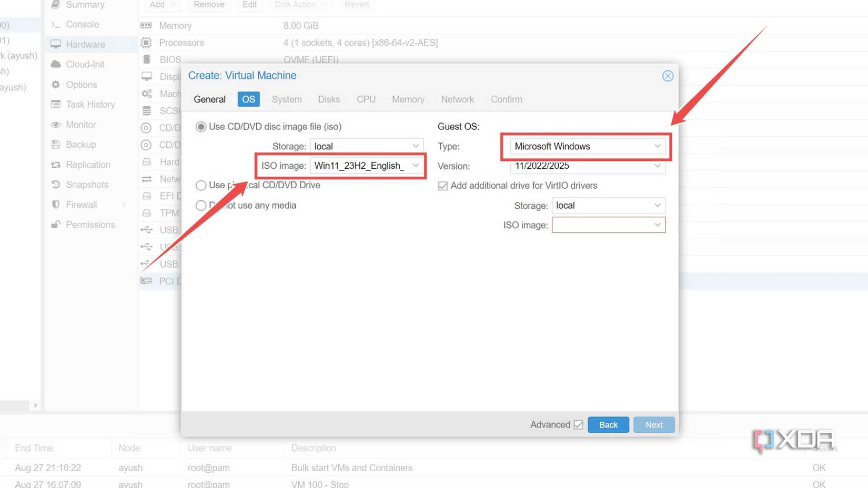The image size is (868, 488).
Task: Select the Machine gears row icon
Action: tap(147, 94)
